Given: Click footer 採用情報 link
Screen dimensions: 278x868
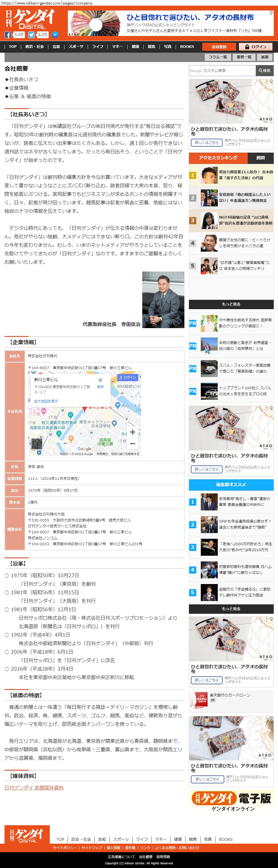Looking at the screenshot, I should coord(163,857).
